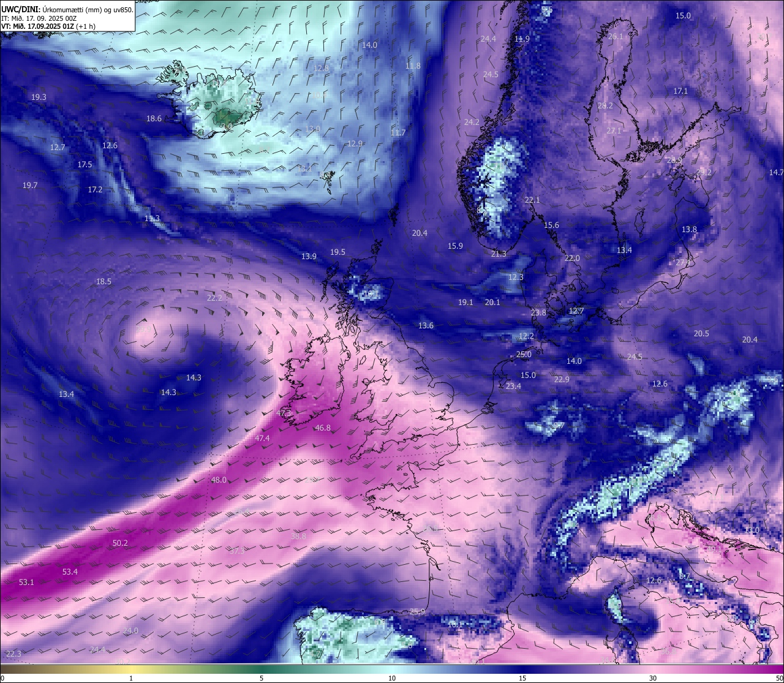Click the map value '25.9' near Spain
The width and height of the screenshot is (784, 683).
coord(417,611)
